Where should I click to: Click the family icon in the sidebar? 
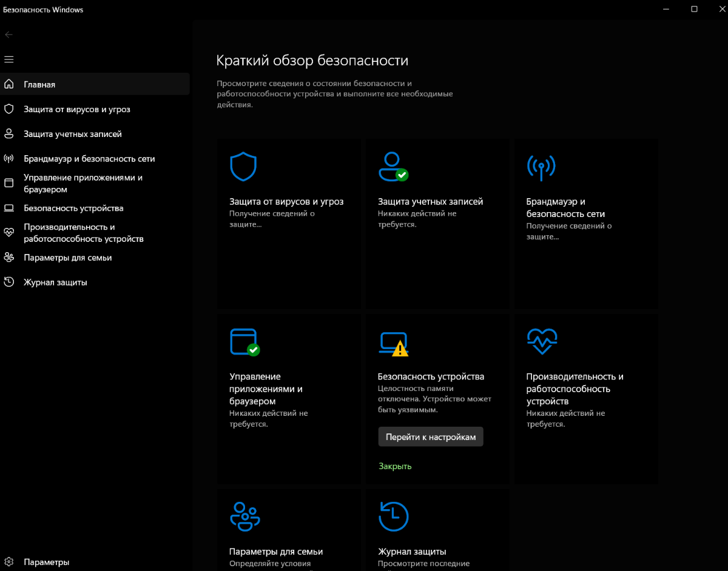(x=8, y=257)
